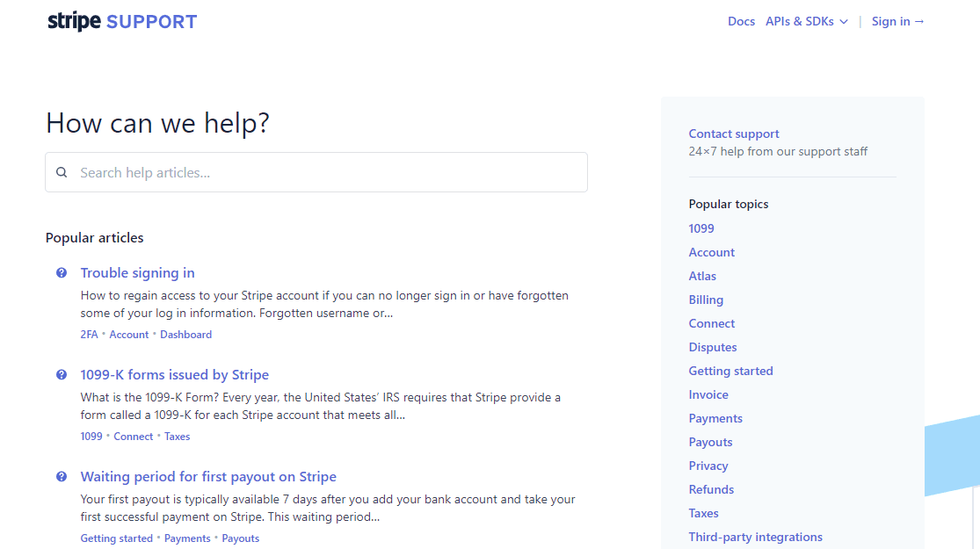Open Waiting period for first payout article
The width and height of the screenshot is (980, 549).
pyautogui.click(x=208, y=477)
